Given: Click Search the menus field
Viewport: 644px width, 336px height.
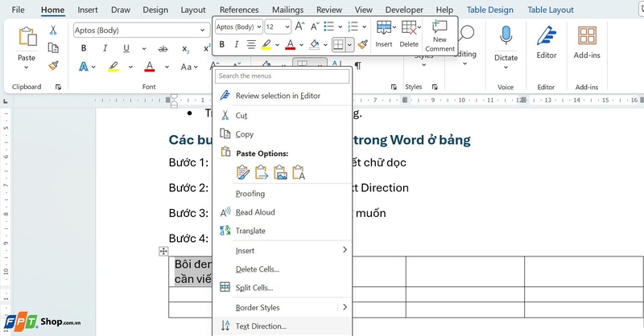Looking at the screenshot, I should (283, 76).
